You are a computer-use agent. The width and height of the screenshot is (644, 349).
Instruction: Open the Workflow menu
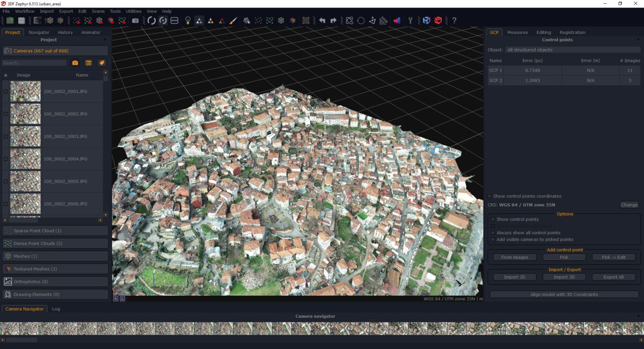(24, 11)
